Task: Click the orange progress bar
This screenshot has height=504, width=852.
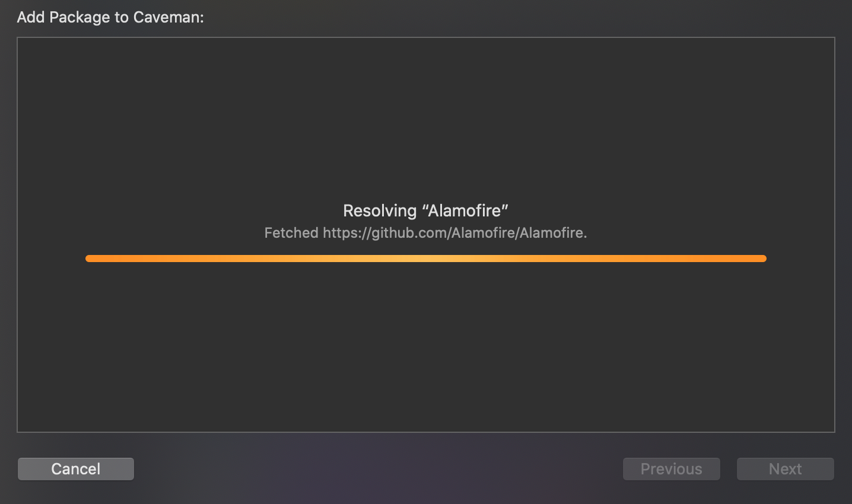Action: point(426,259)
